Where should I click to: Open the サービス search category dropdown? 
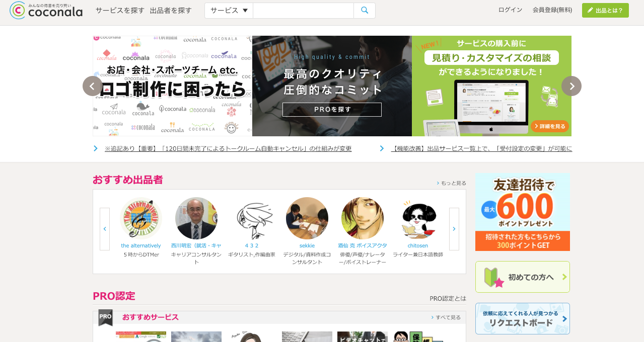(x=229, y=11)
